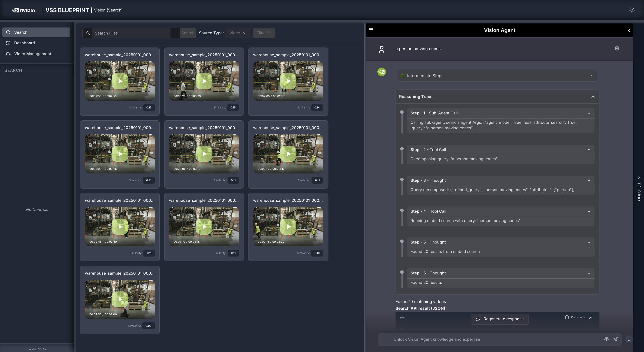The image size is (644, 352).
Task: Toggle the light/dark theme sun icon
Action: click(x=631, y=10)
